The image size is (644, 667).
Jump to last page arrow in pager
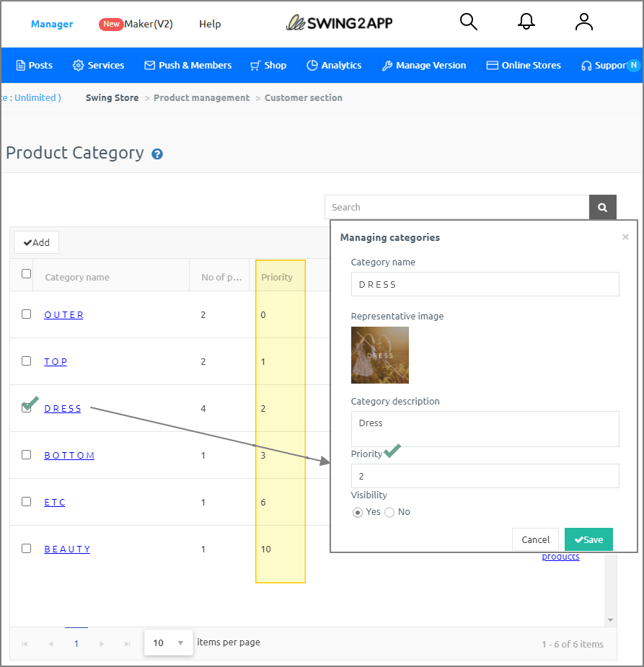(x=128, y=644)
